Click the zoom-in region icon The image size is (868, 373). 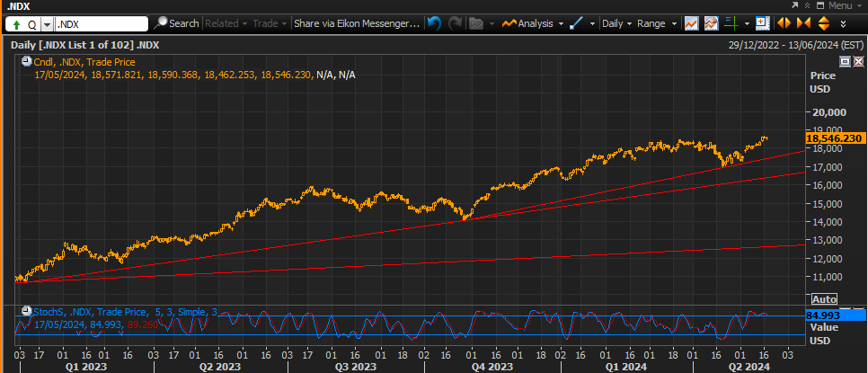click(763, 23)
